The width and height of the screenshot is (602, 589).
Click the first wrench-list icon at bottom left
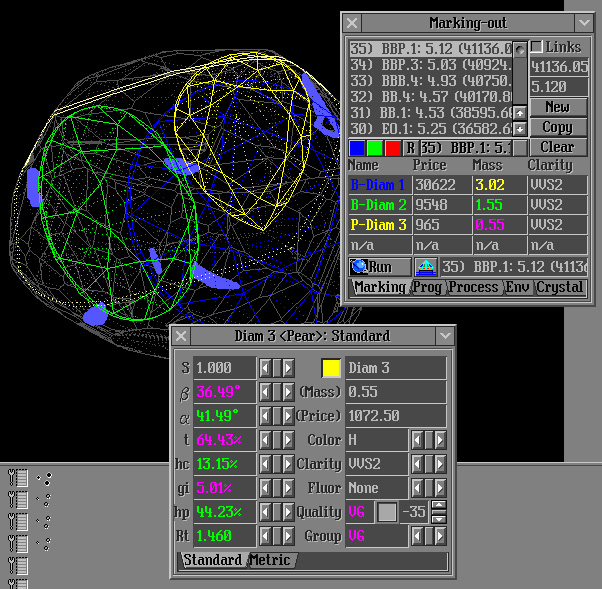17,477
